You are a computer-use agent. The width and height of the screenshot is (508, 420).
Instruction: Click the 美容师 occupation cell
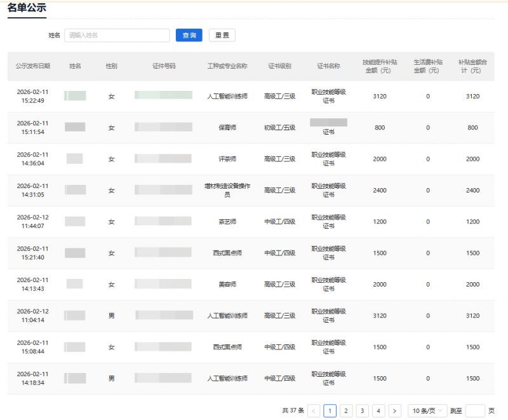227,284
